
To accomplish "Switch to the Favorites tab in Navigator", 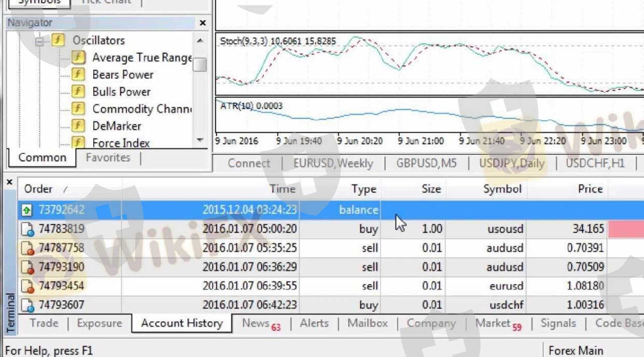I will [x=108, y=158].
